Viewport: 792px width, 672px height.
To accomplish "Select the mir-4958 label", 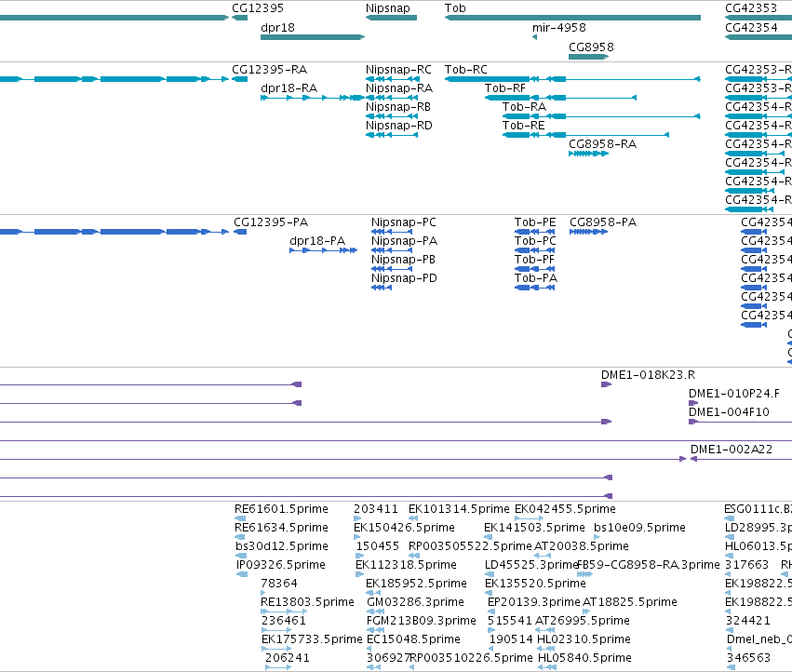I will pos(559,28).
